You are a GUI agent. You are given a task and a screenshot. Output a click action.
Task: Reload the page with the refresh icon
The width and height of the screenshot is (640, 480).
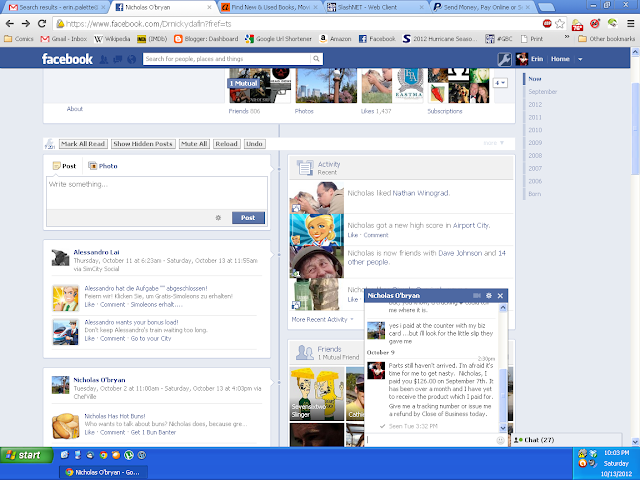tap(42, 24)
